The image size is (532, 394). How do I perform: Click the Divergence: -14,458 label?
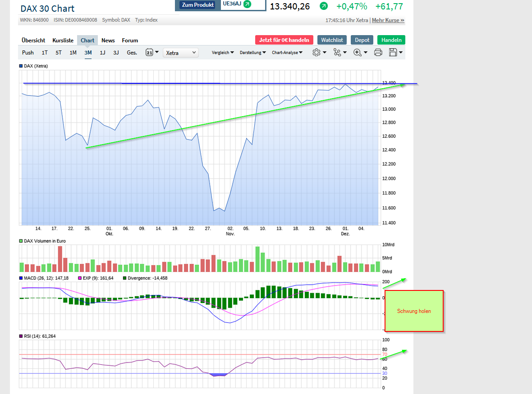point(147,278)
